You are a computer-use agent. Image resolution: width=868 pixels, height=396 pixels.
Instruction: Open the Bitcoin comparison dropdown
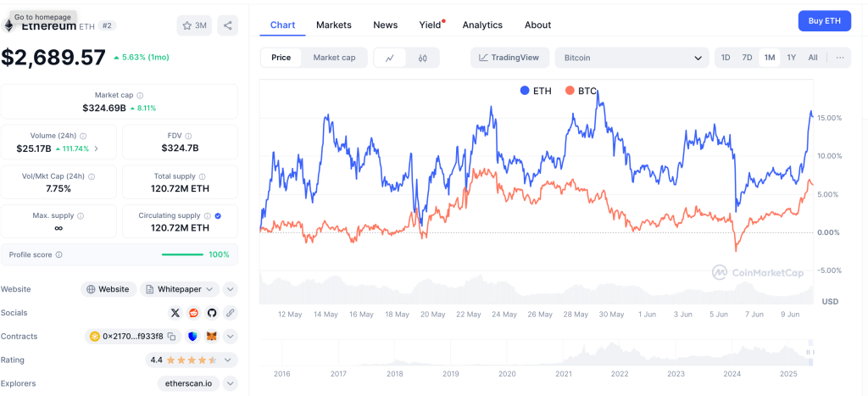pos(632,58)
